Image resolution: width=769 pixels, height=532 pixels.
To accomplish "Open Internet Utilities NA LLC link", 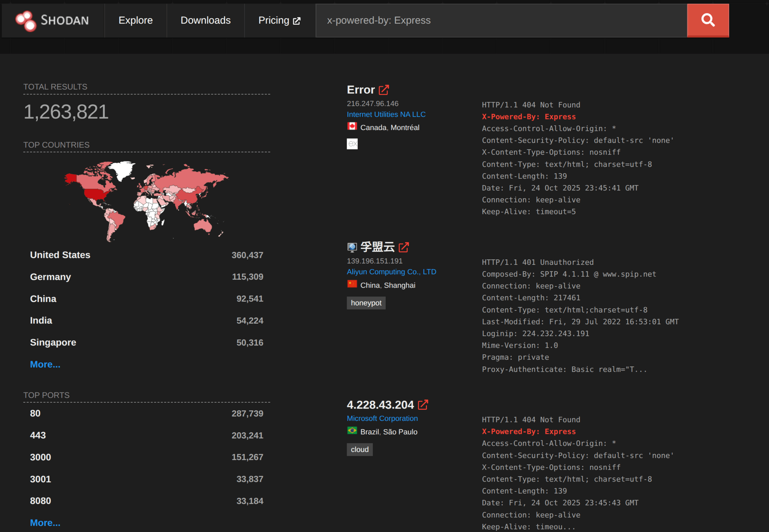I will [x=386, y=115].
